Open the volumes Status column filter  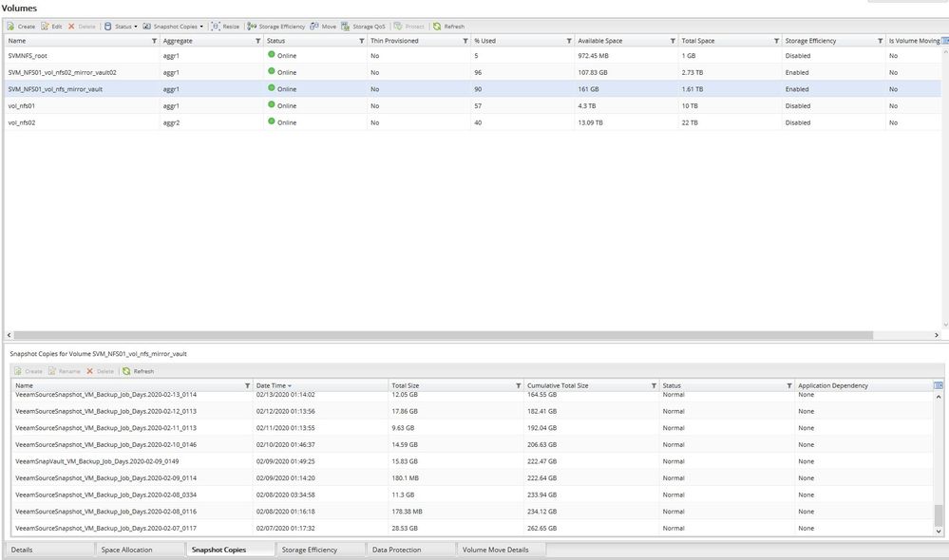coord(361,41)
